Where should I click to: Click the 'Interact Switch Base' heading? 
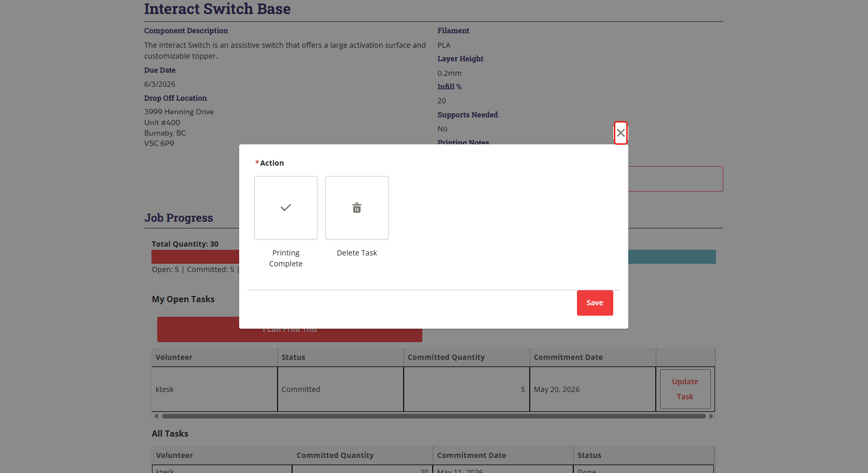tap(217, 9)
